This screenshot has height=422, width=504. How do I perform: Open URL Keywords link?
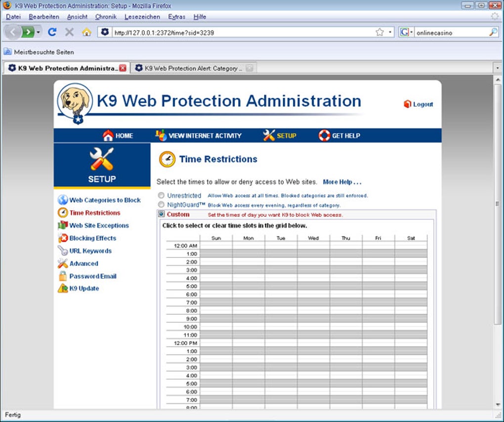point(90,251)
